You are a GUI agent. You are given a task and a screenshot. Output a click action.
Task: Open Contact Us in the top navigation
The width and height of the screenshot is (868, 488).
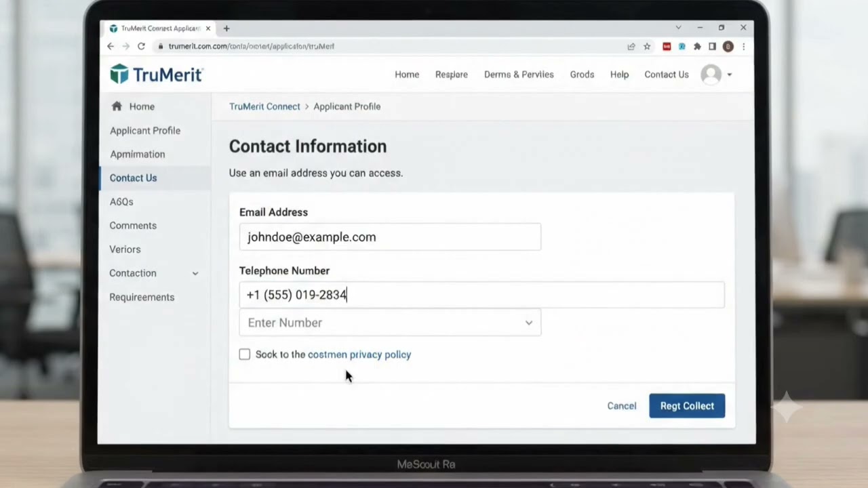(x=667, y=75)
